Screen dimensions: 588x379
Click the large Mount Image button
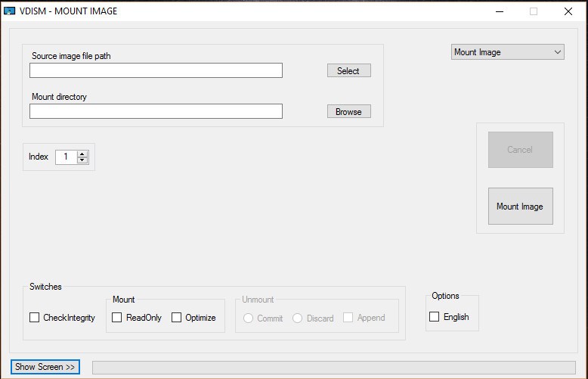point(520,206)
